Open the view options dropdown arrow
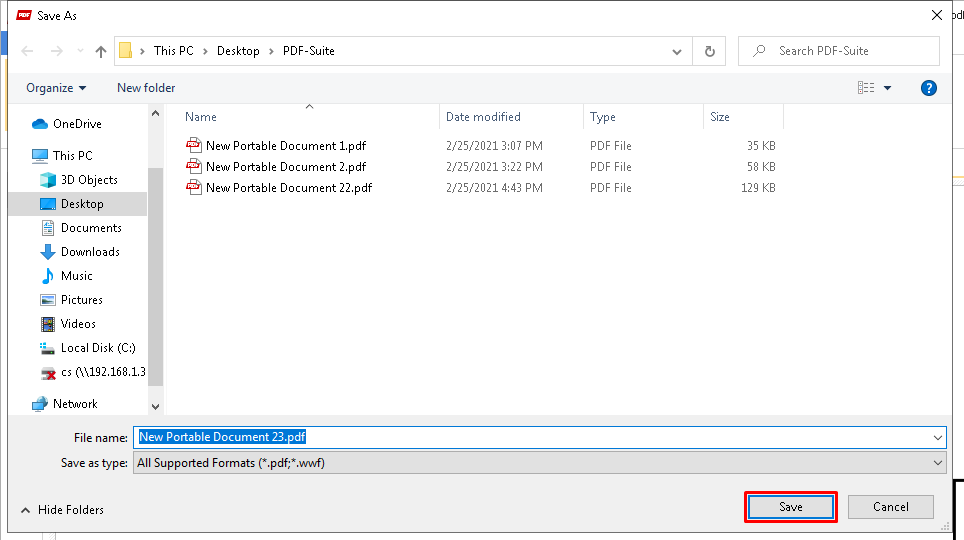Image resolution: width=964 pixels, height=540 pixels. coord(887,88)
